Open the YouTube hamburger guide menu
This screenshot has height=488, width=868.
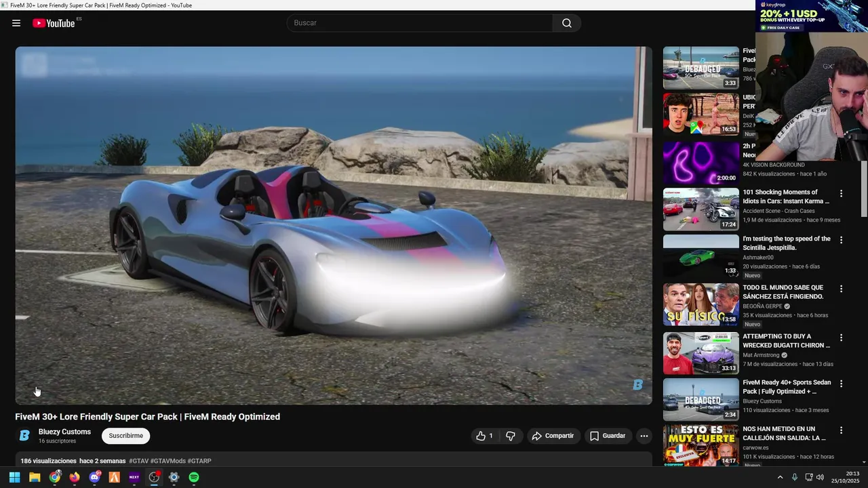(x=16, y=23)
